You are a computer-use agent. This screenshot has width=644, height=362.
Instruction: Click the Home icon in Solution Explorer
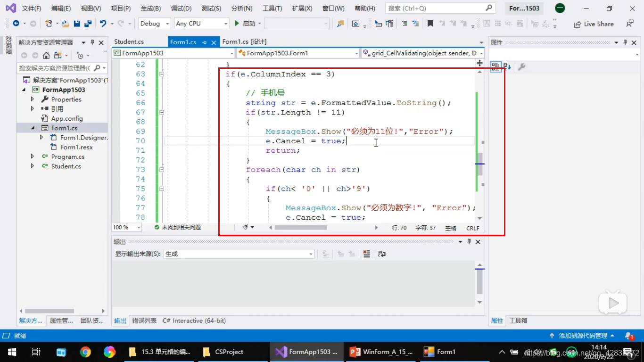pos(46,55)
